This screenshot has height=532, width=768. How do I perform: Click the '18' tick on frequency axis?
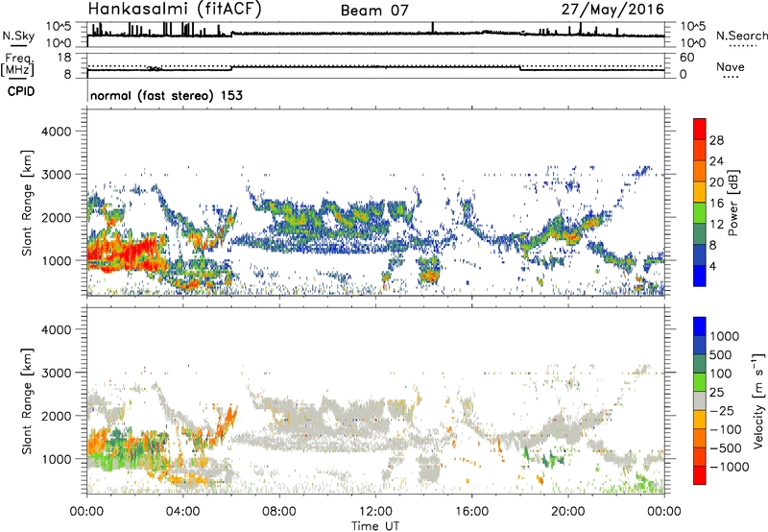63,58
